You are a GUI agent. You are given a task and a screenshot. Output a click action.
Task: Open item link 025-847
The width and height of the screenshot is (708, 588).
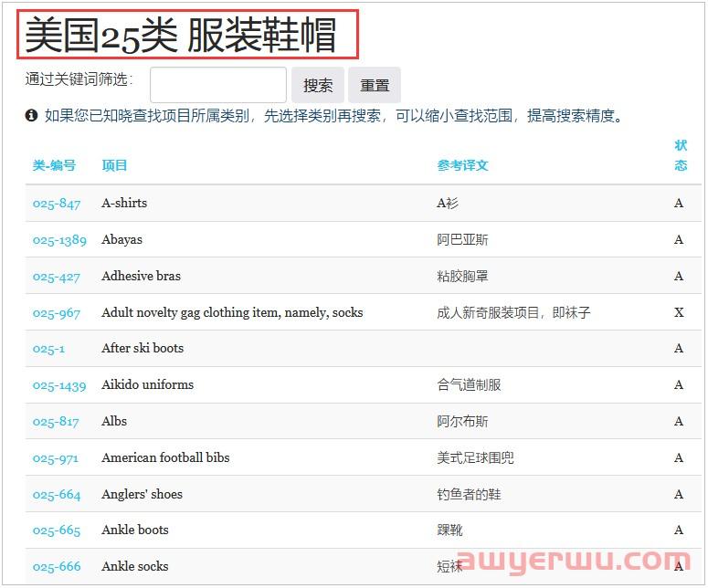(x=57, y=204)
